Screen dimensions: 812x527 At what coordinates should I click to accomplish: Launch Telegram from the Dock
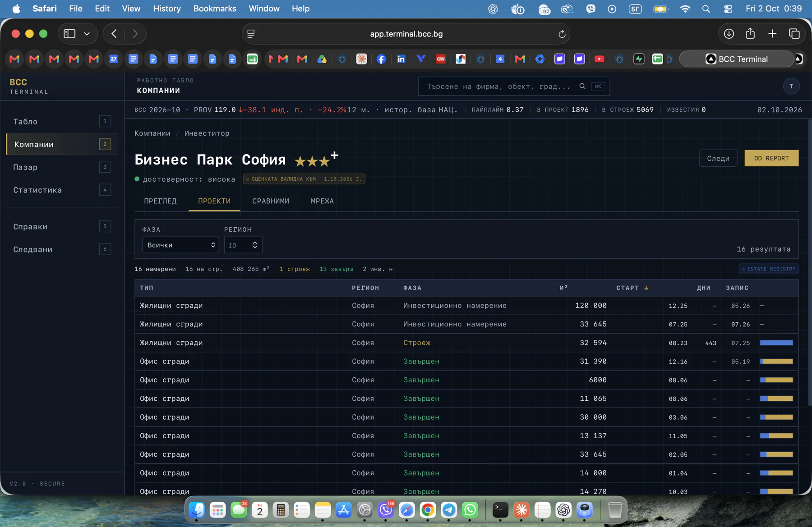pyautogui.click(x=449, y=510)
